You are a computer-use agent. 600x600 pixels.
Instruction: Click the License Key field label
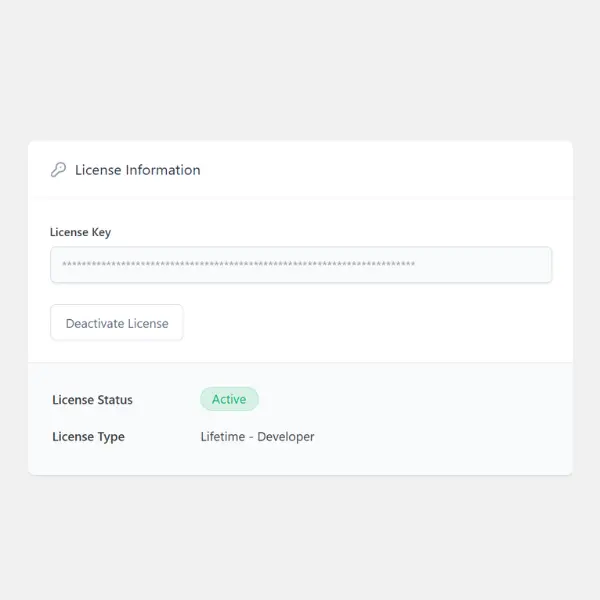tap(80, 232)
